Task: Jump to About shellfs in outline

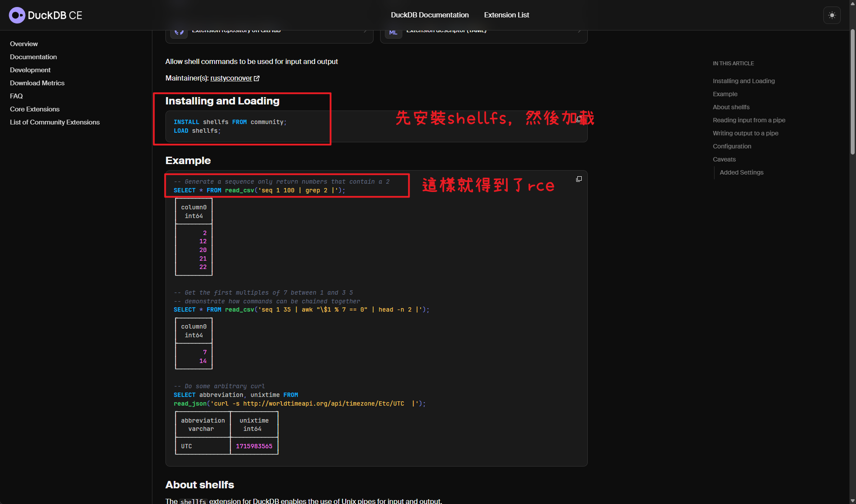Action: pos(731,107)
